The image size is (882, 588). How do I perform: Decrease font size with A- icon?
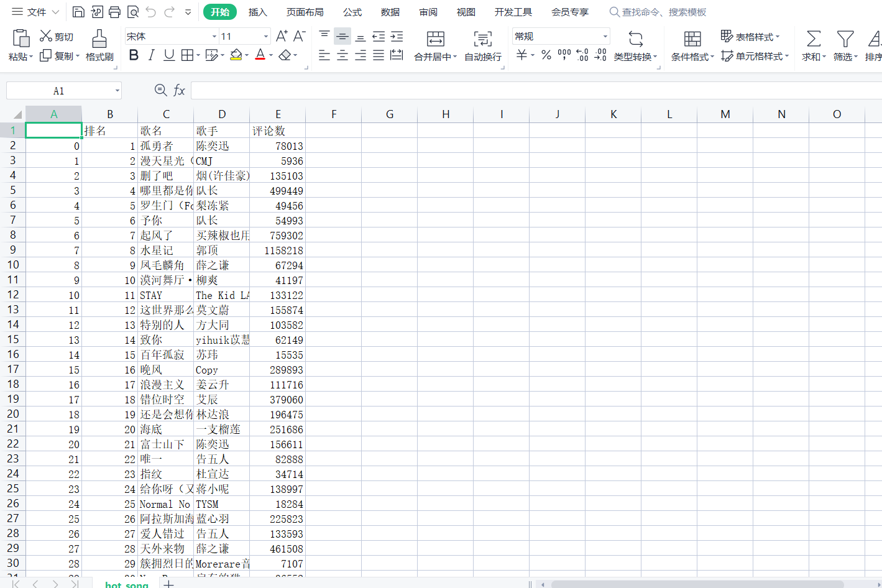(299, 36)
